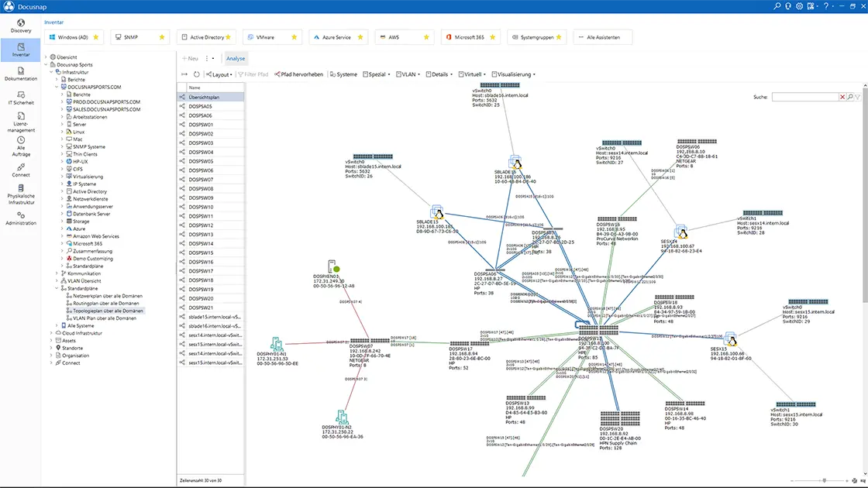This screenshot has width=868, height=488.
Task: Select the SBLADE15 Linux node in diagram
Action: [x=438, y=212]
